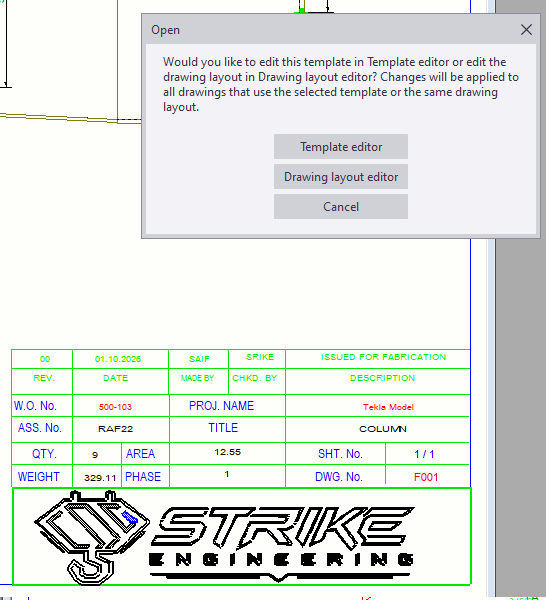
Task: Click the 'AREA' label
Action: point(140,454)
